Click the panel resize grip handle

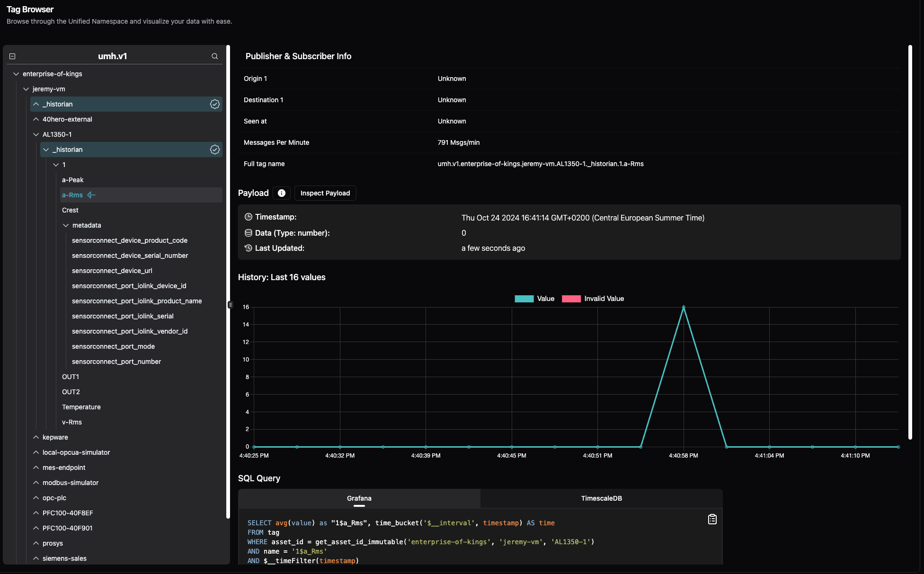231,305
